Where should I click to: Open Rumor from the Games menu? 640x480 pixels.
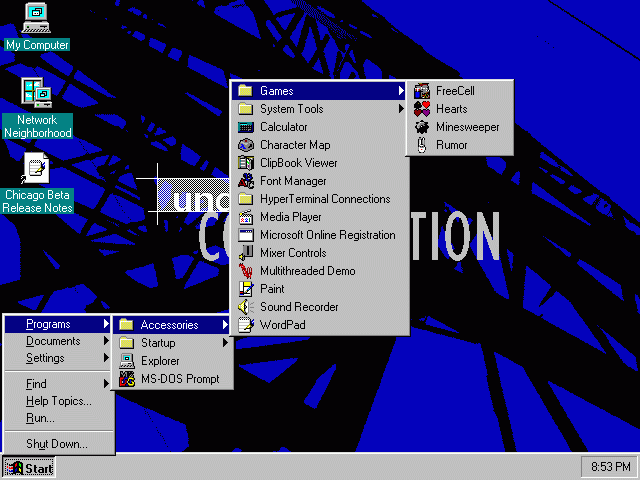(460, 145)
